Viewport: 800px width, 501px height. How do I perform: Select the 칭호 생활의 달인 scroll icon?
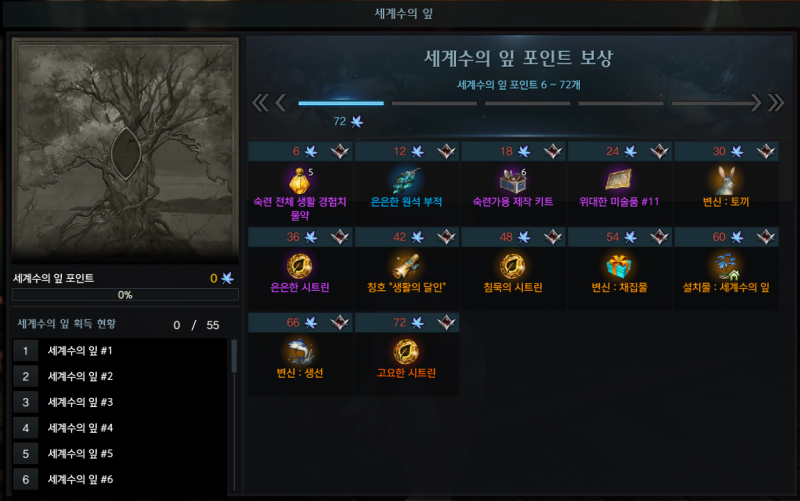pos(406,266)
